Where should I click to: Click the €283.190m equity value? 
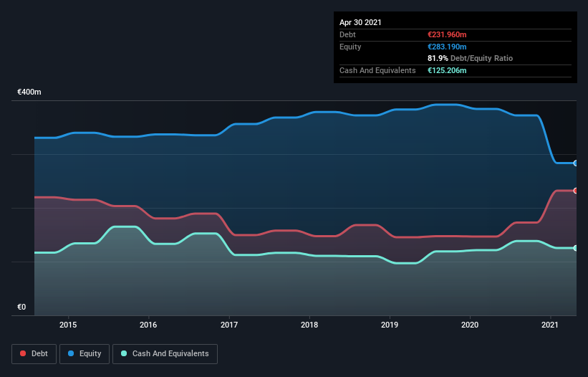447,47
